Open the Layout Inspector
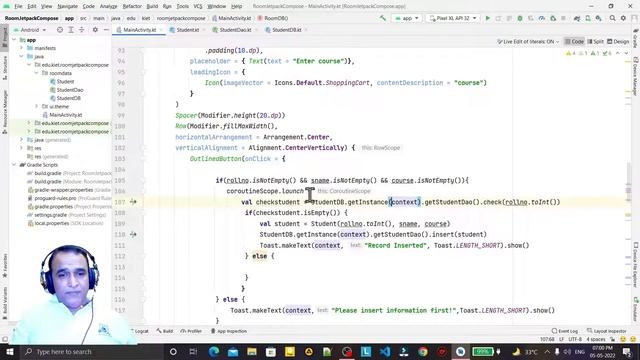 607,331
